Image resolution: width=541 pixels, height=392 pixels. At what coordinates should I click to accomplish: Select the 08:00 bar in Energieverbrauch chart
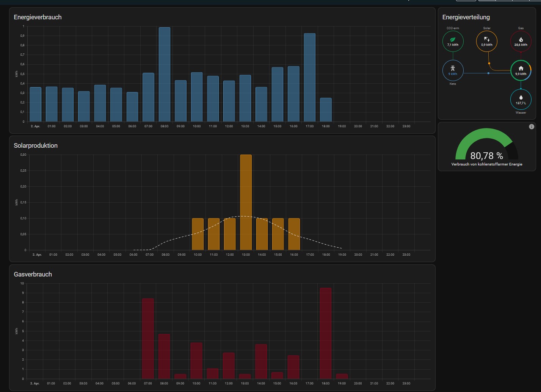165,74
